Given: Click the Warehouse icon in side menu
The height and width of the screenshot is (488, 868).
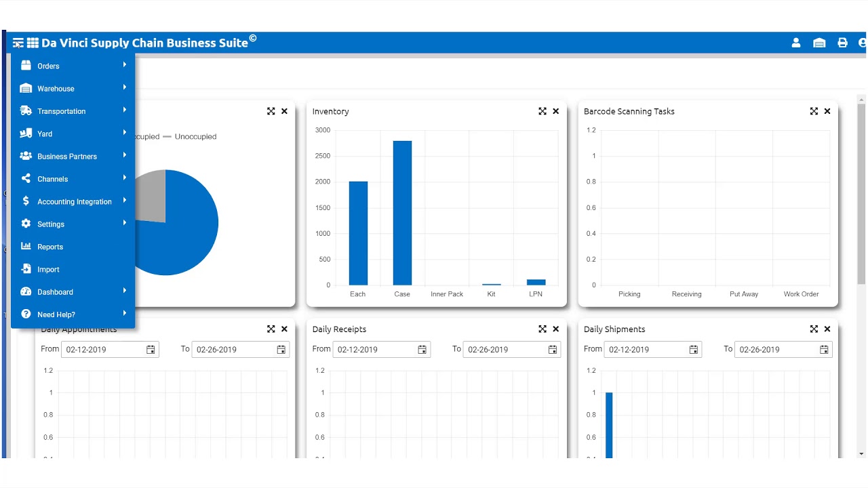Looking at the screenshot, I should point(26,88).
